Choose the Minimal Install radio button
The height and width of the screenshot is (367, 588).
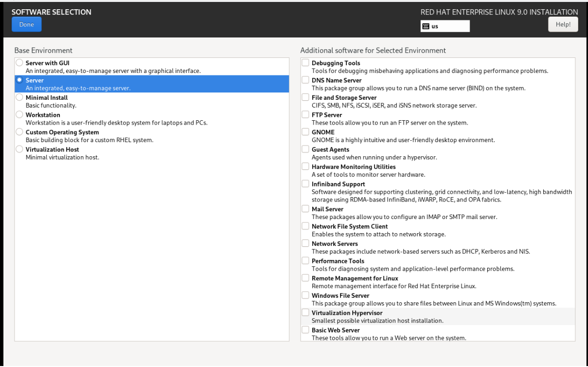[x=19, y=97]
